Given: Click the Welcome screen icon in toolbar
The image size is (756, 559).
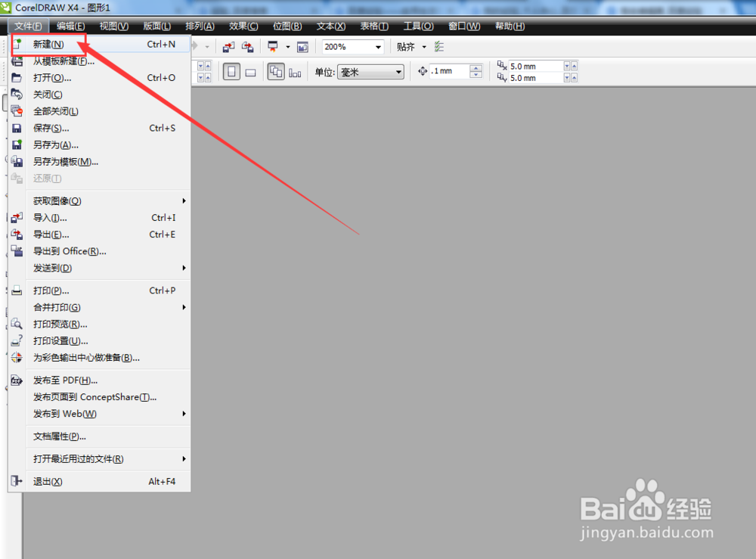Looking at the screenshot, I should point(303,47).
